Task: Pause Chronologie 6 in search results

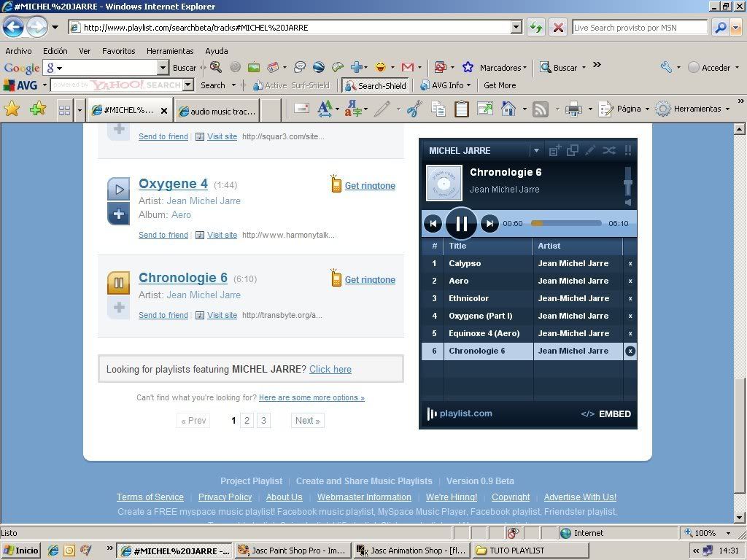Action: 118,283
